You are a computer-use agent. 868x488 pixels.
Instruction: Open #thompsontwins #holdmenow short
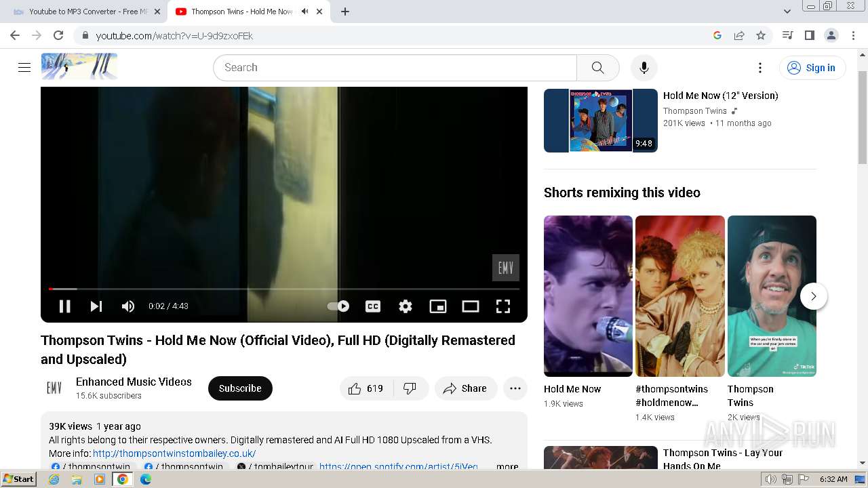(680, 296)
